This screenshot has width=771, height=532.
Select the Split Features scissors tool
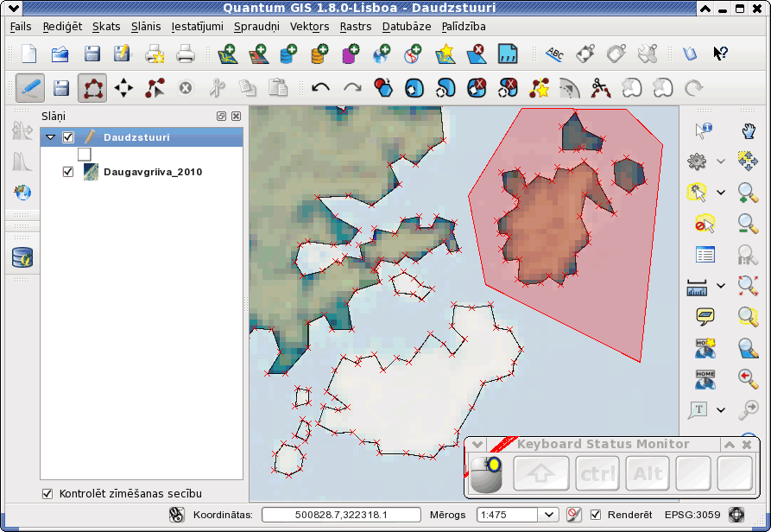[x=600, y=88]
